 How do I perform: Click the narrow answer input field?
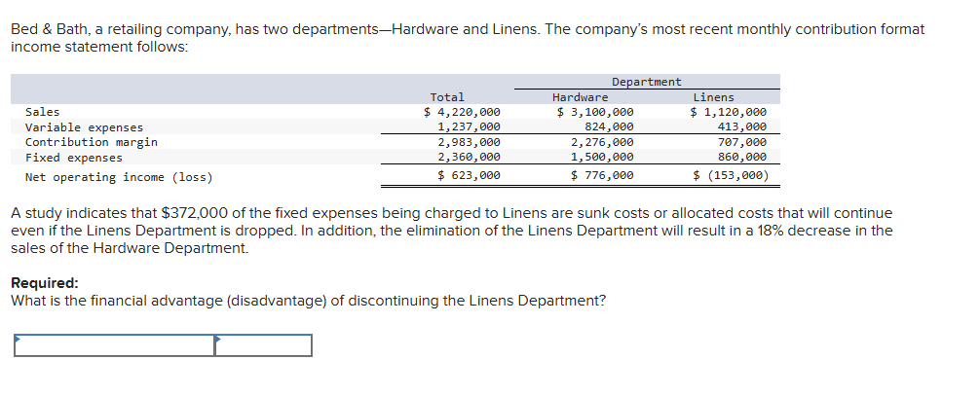pyautogui.click(x=263, y=345)
